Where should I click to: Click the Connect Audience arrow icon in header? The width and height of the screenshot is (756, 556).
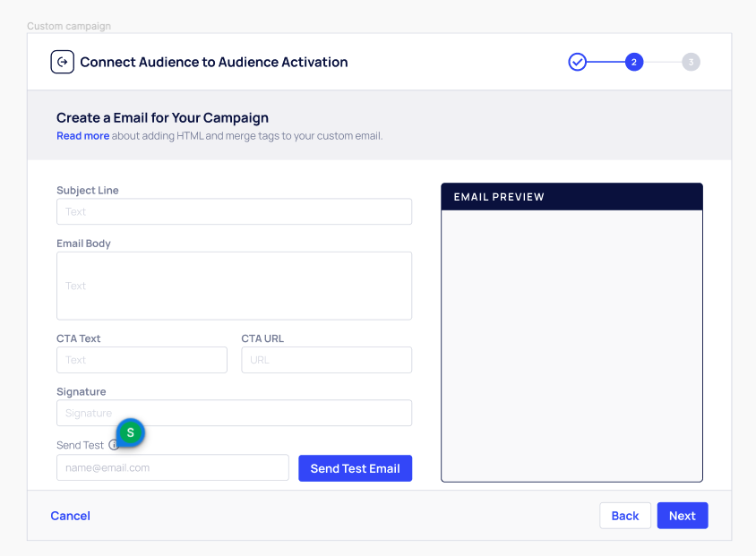tap(62, 62)
